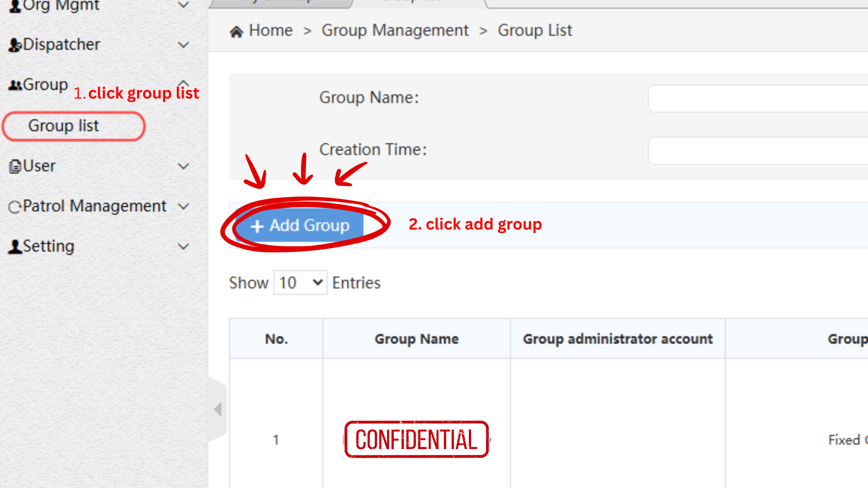The image size is (868, 488).
Task: Click the Dispatcher icon in sidebar
Action: coord(15,45)
